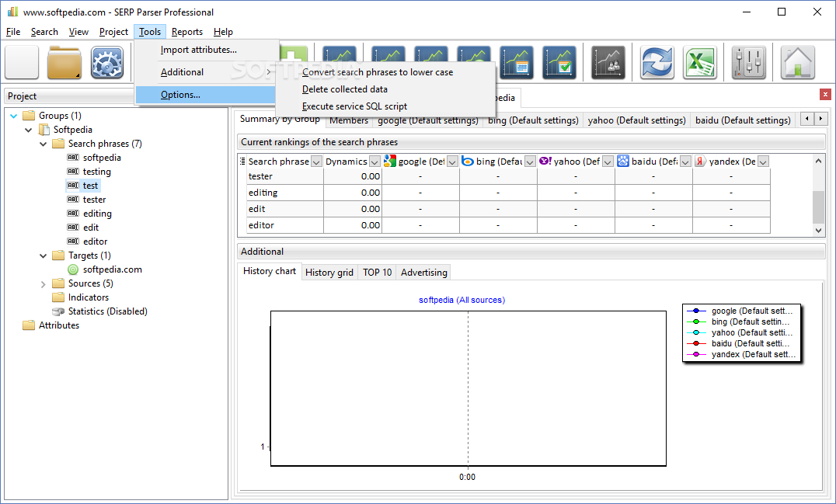
Task: Collapse the Search phrases (7) node
Action: (x=44, y=144)
